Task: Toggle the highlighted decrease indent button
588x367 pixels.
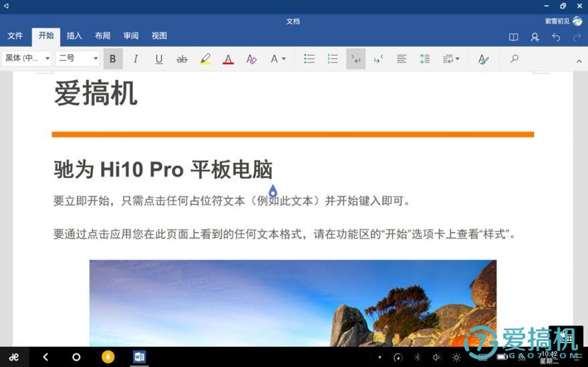Action: click(x=355, y=59)
